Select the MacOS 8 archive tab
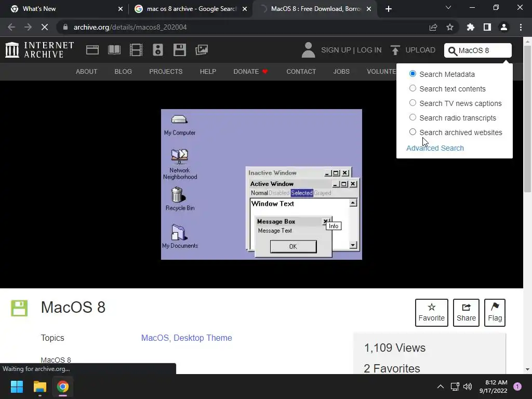Viewport: 532px width, 399px height. pyautogui.click(x=315, y=9)
